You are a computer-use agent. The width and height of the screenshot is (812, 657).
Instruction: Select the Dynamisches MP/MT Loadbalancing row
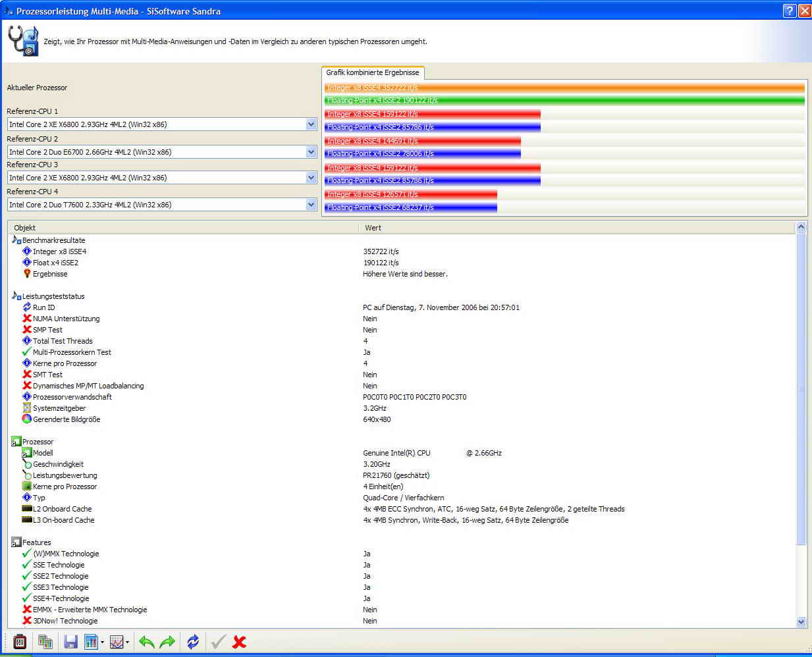click(x=402, y=386)
